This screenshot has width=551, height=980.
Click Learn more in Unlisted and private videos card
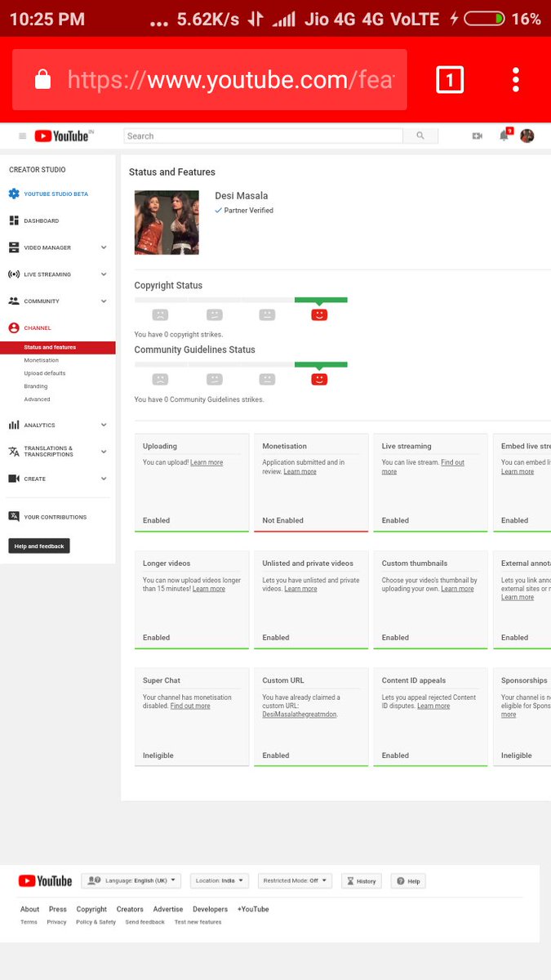(x=300, y=589)
